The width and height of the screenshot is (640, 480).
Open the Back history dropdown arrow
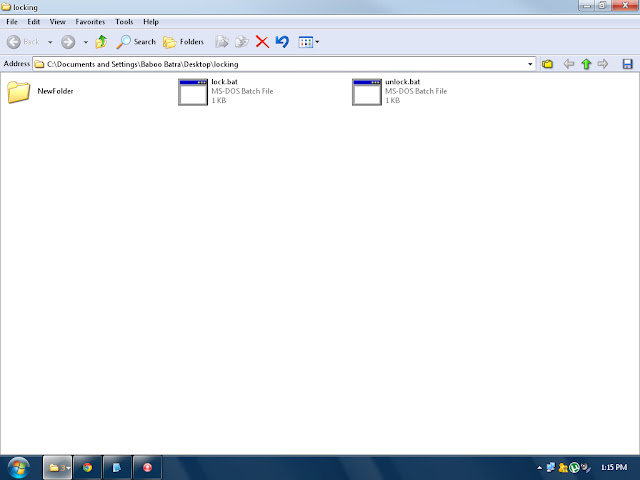point(50,42)
